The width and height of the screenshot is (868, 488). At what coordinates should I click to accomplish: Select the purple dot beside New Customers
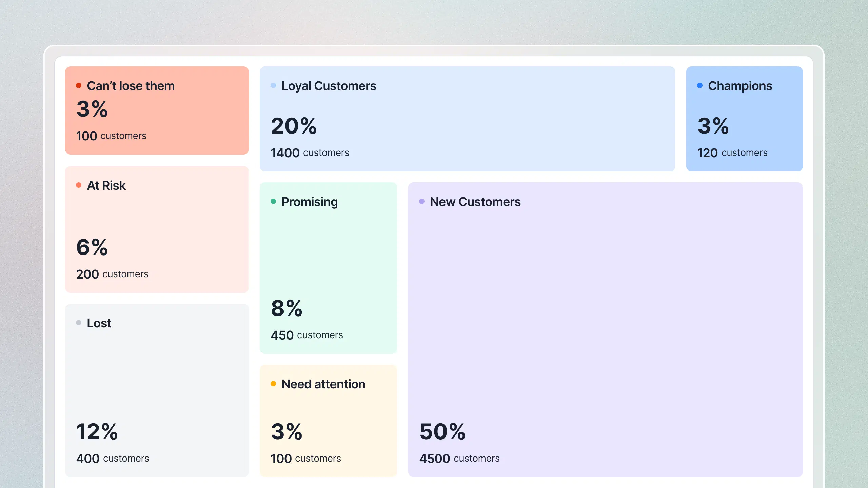(x=422, y=201)
